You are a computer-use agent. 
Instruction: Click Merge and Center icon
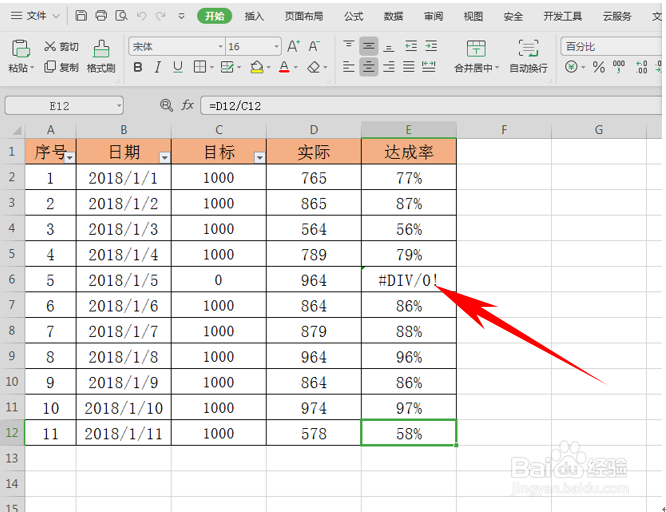476,48
